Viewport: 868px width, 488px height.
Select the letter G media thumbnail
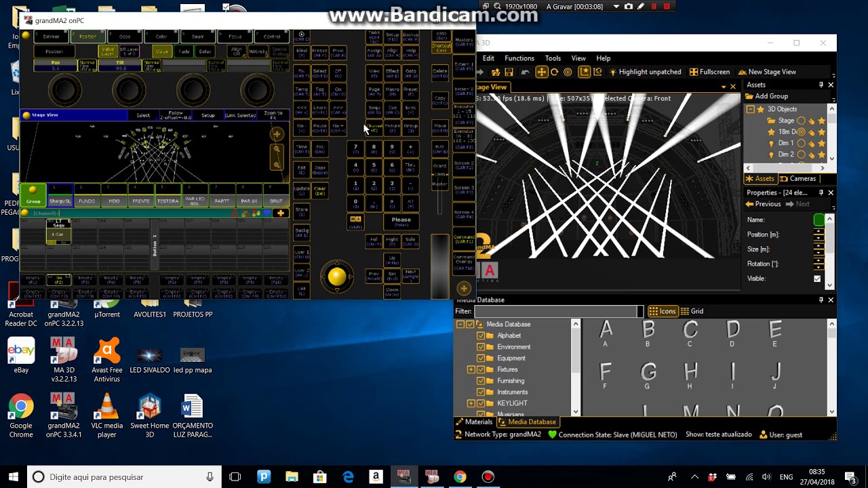(x=648, y=374)
